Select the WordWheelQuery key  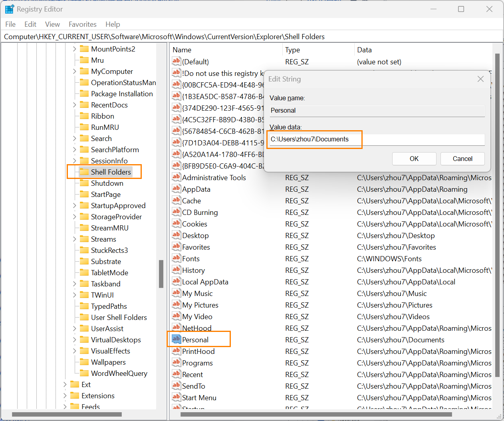(119, 373)
